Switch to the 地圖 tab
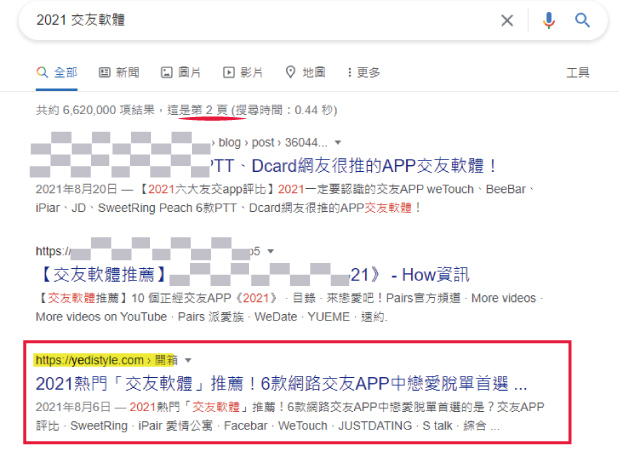Screen dimensions: 629x452 [305, 73]
